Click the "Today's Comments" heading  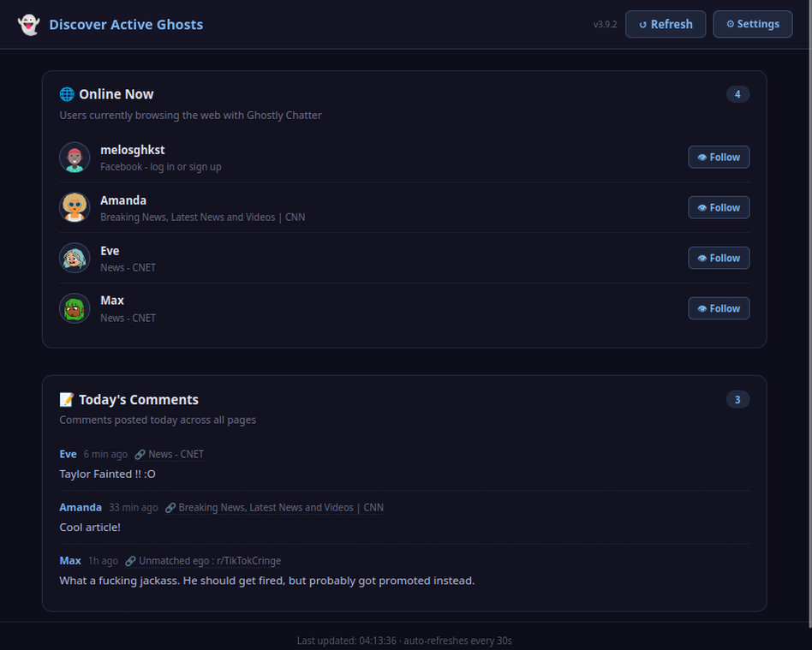pyautogui.click(x=138, y=400)
